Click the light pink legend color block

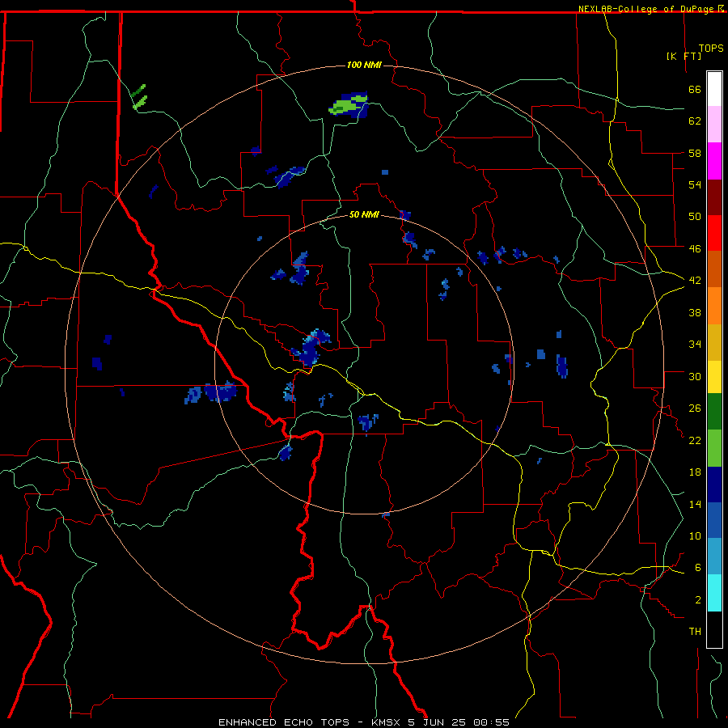[x=714, y=125]
